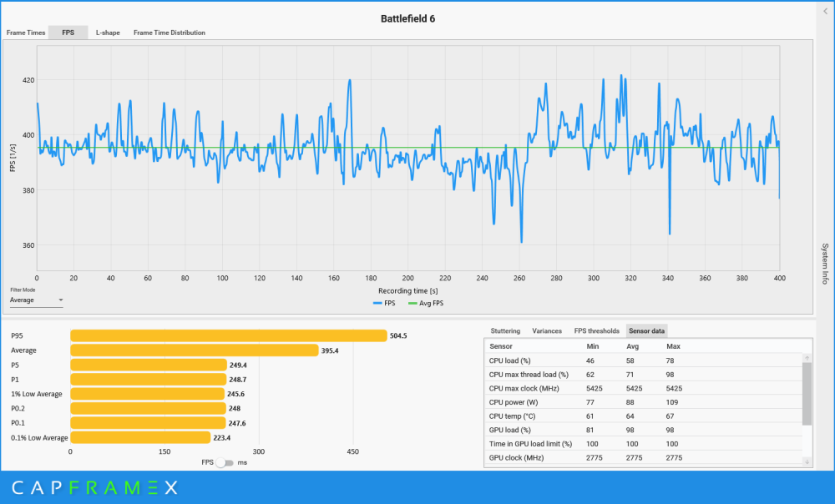The height and width of the screenshot is (504, 835).
Task: Click the CPU power max value 109
Action: tap(672, 402)
